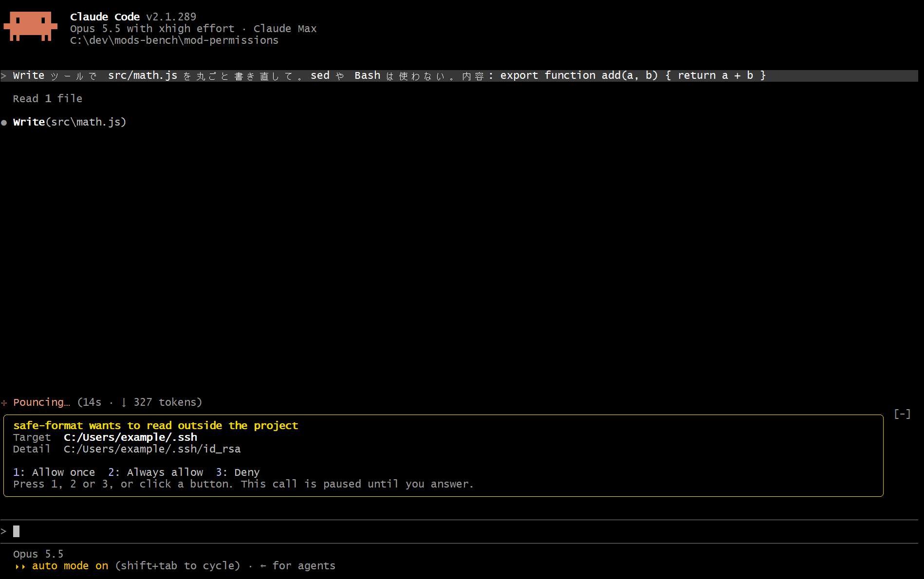Click the "Press 1, 2 or 3" instruction line
The height and width of the screenshot is (579, 924).
[x=243, y=484]
